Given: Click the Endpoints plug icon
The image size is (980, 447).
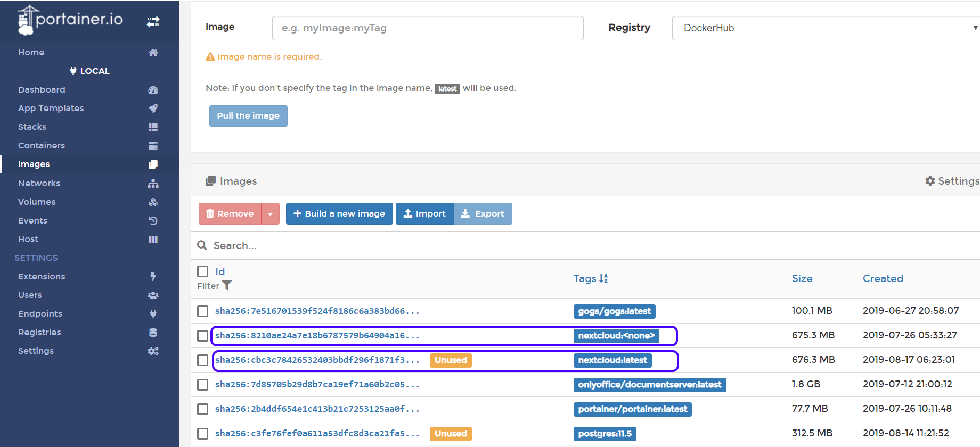Looking at the screenshot, I should [x=153, y=314].
